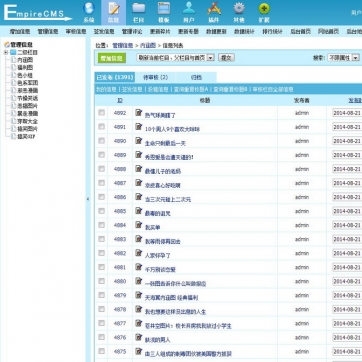Click edit icon for article ID 4879
The image size is (362, 362).
[139, 295]
